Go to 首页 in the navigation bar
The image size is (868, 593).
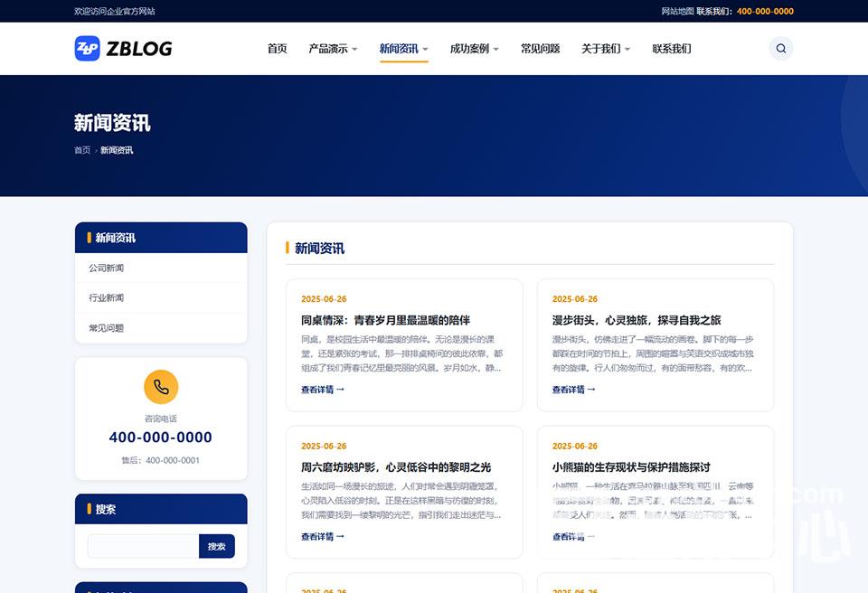click(x=278, y=49)
